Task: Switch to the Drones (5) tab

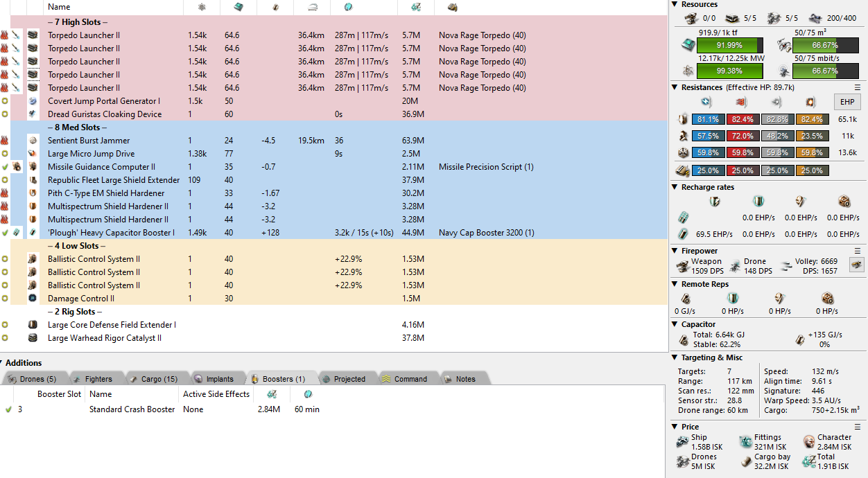Action: [36, 379]
